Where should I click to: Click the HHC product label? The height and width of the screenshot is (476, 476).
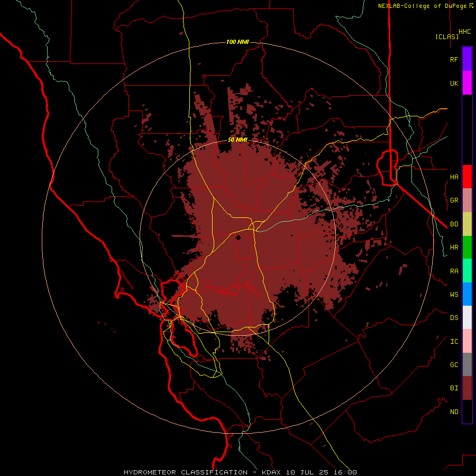point(465,32)
